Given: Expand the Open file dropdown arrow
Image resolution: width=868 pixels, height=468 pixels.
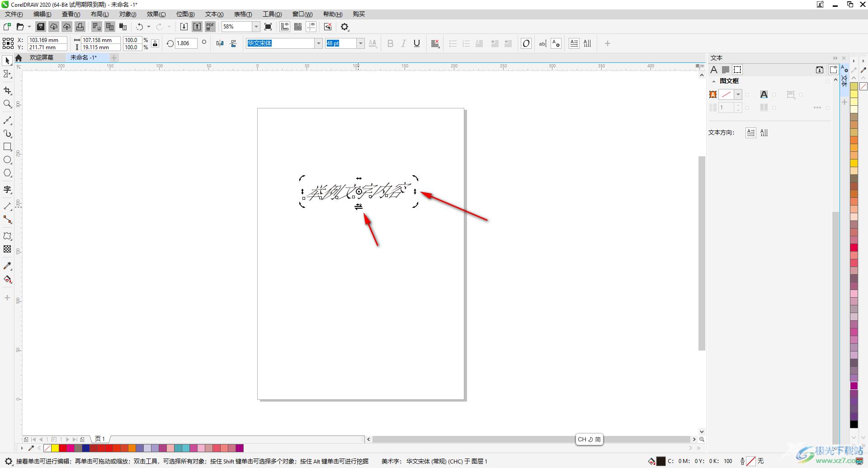Looking at the screenshot, I should click(x=29, y=27).
